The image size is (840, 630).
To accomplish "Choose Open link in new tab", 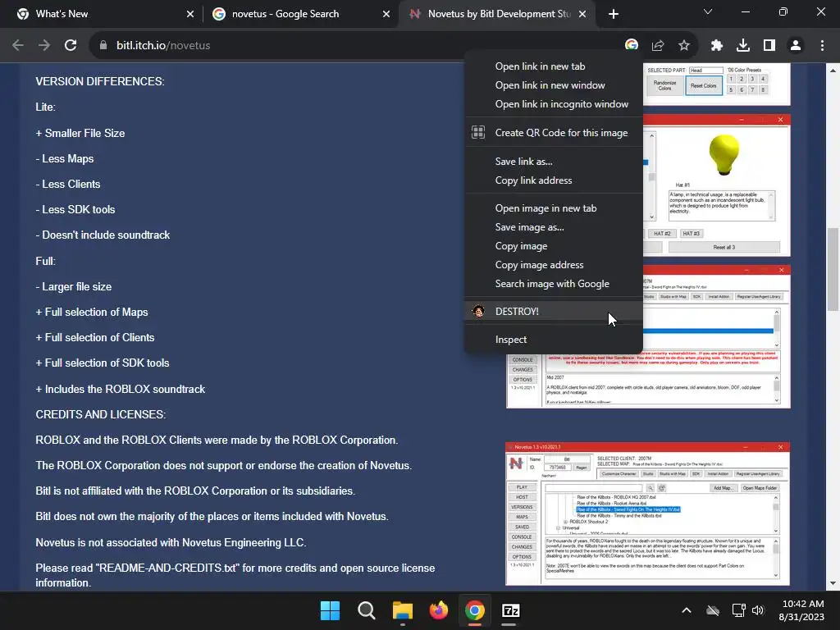I will coord(554,66).
